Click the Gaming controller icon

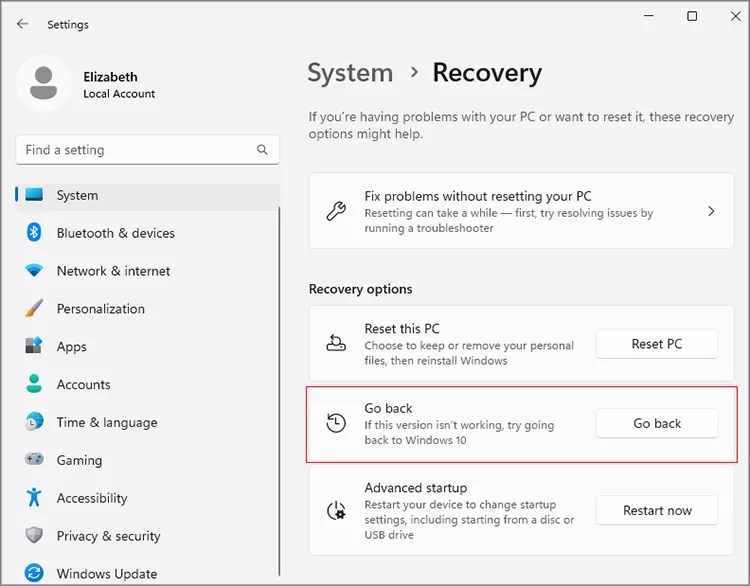(34, 459)
